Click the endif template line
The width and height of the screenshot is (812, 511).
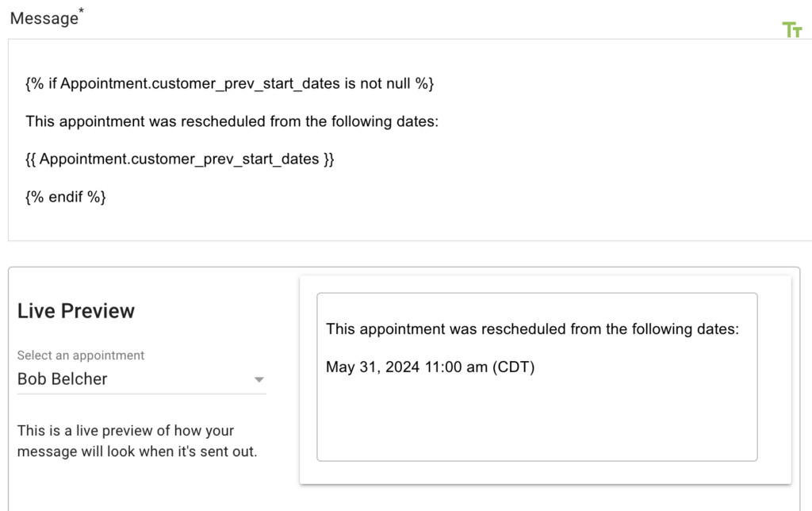63,196
